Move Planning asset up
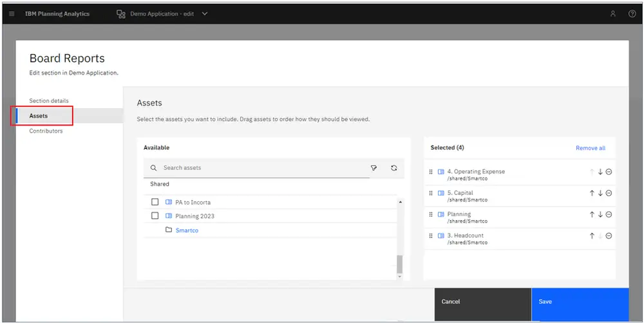The height and width of the screenshot is (323, 644). (x=592, y=214)
